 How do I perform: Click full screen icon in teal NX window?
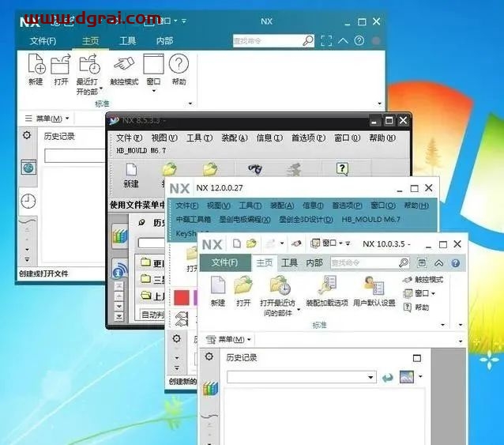click(x=326, y=41)
